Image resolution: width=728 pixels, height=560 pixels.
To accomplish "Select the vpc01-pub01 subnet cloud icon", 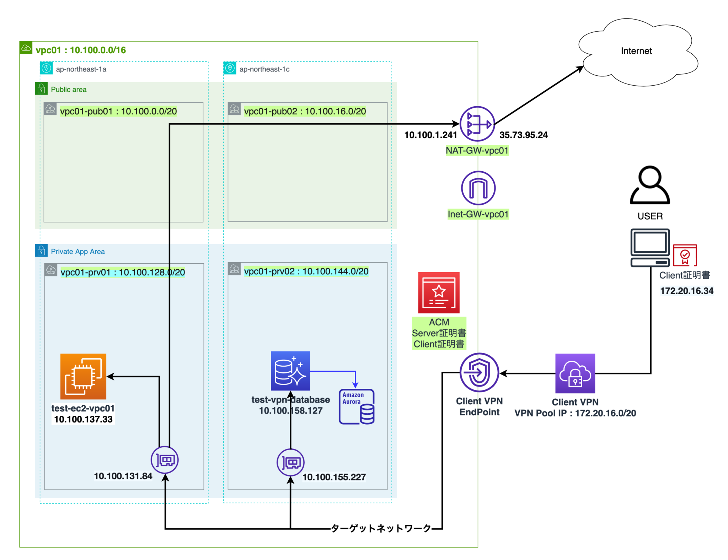I will [50, 109].
